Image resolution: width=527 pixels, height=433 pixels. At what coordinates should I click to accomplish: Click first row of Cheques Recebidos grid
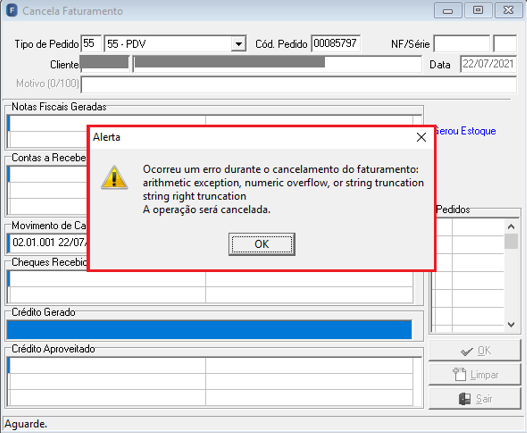pos(211,279)
